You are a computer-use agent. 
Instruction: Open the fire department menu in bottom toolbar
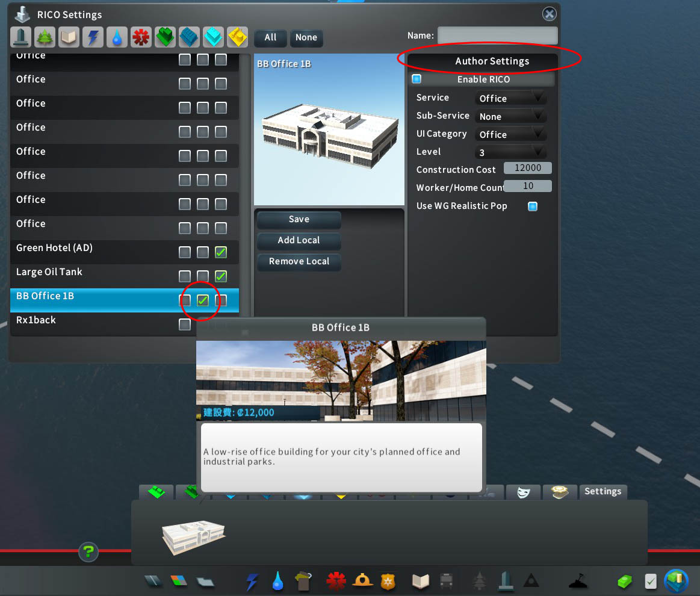tap(362, 581)
